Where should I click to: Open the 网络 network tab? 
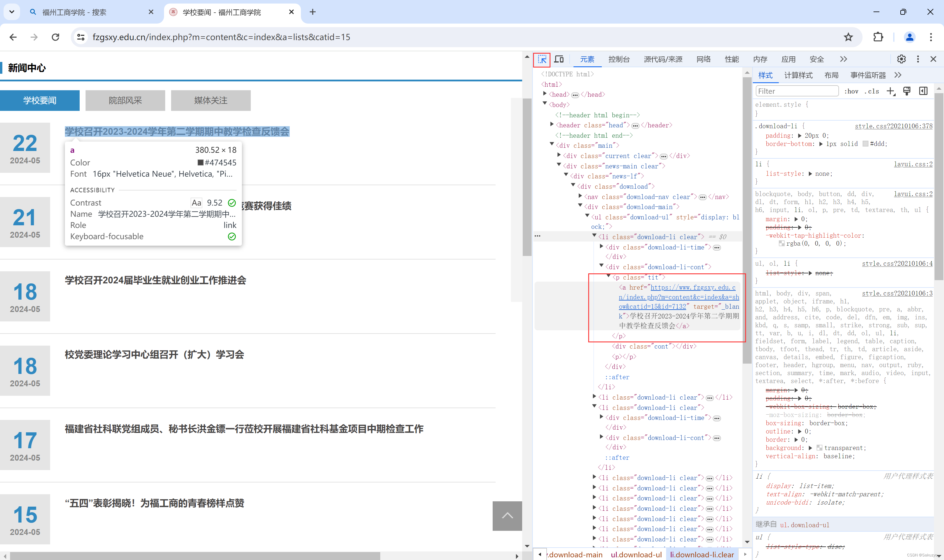tap(704, 59)
